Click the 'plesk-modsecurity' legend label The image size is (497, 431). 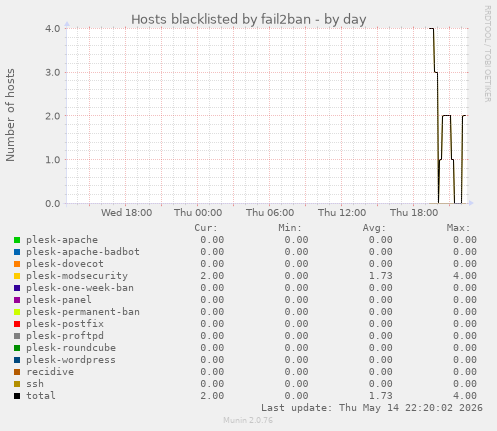[x=77, y=276]
